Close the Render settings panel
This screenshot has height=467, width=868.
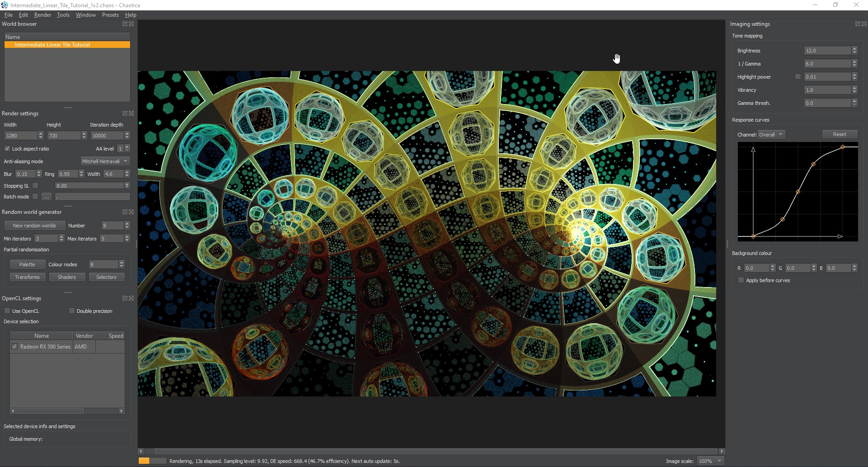click(131, 113)
